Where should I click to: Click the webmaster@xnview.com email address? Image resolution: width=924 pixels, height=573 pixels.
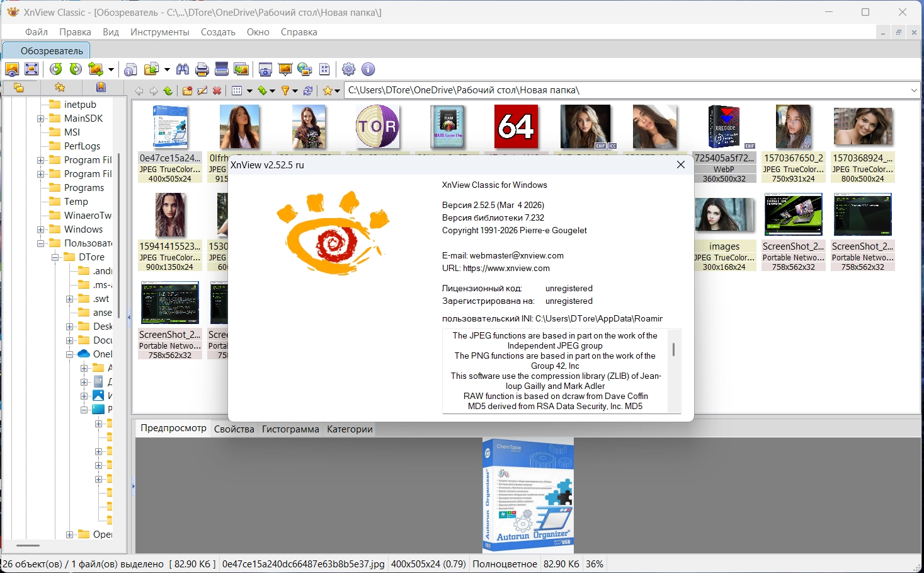point(516,255)
